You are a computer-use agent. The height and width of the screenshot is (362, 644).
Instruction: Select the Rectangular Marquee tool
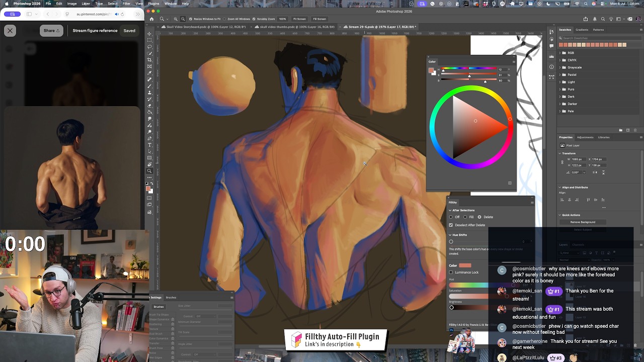149,40
